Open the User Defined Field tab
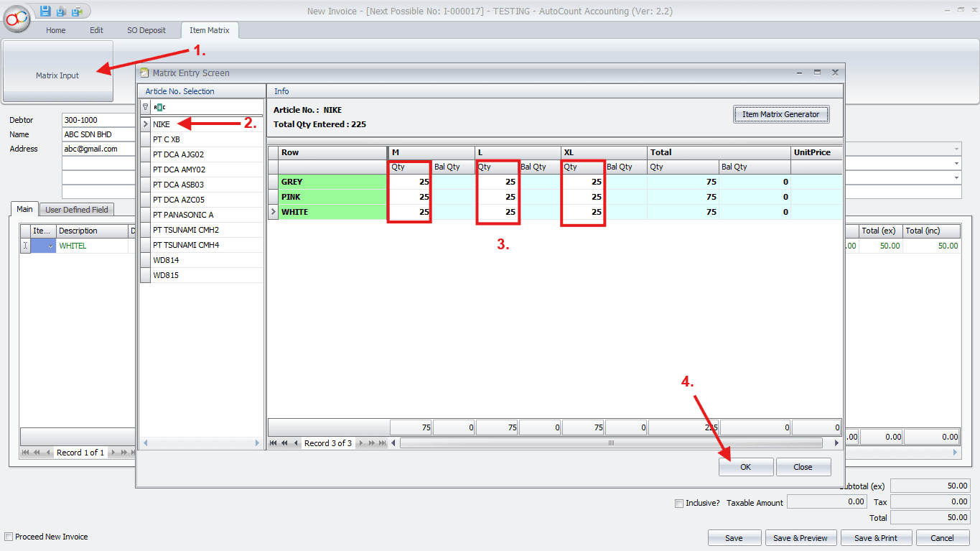This screenshot has width=980, height=551. click(76, 210)
